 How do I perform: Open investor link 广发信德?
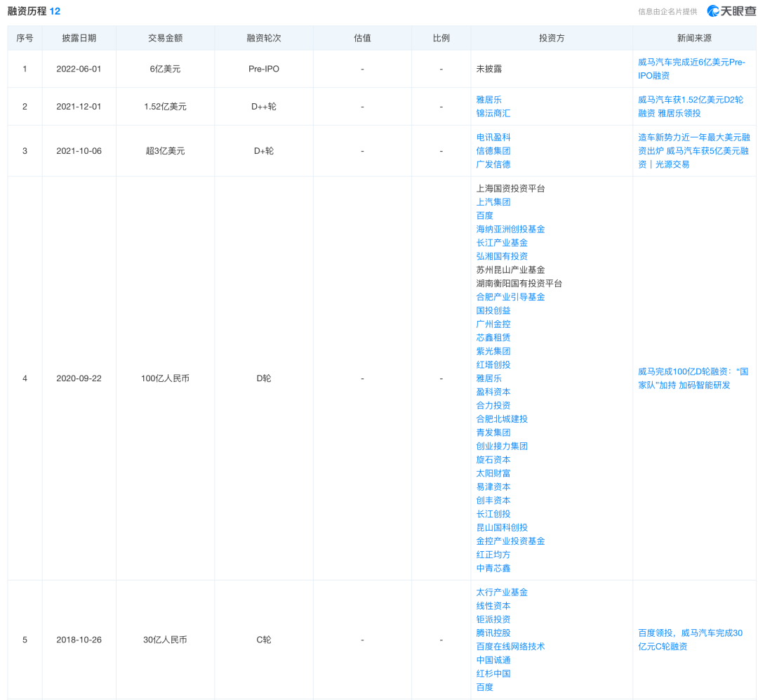click(x=493, y=164)
